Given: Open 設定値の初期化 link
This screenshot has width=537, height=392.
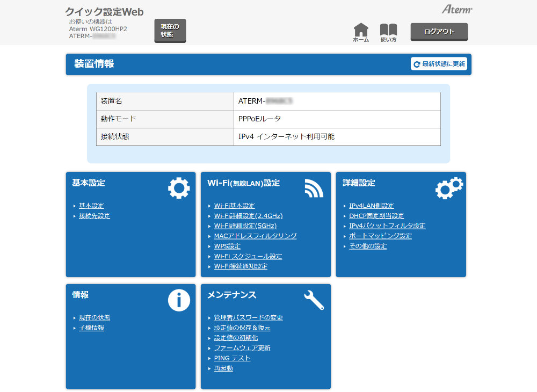Looking at the screenshot, I should point(236,338).
